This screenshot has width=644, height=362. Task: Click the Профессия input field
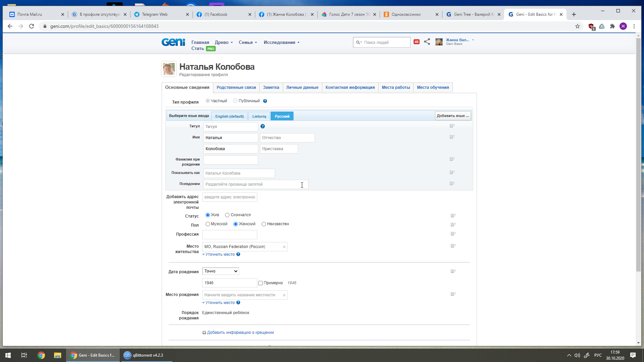point(229,235)
